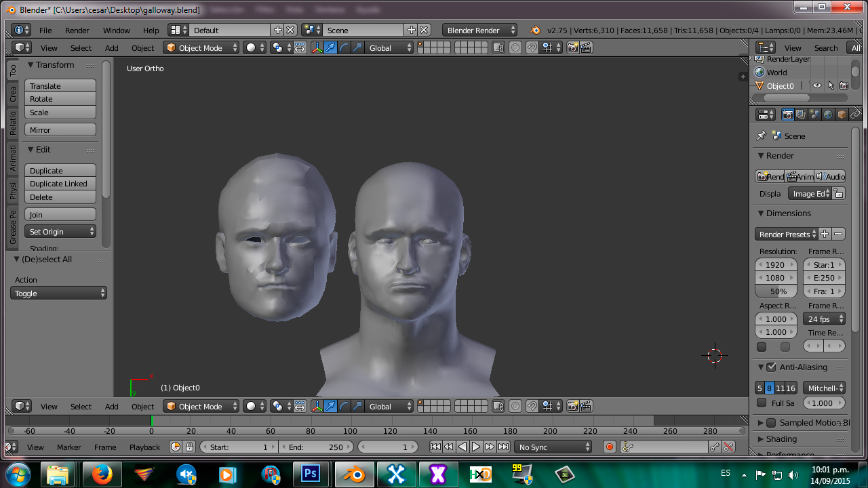
Task: Click the Mirror button
Action: click(60, 130)
